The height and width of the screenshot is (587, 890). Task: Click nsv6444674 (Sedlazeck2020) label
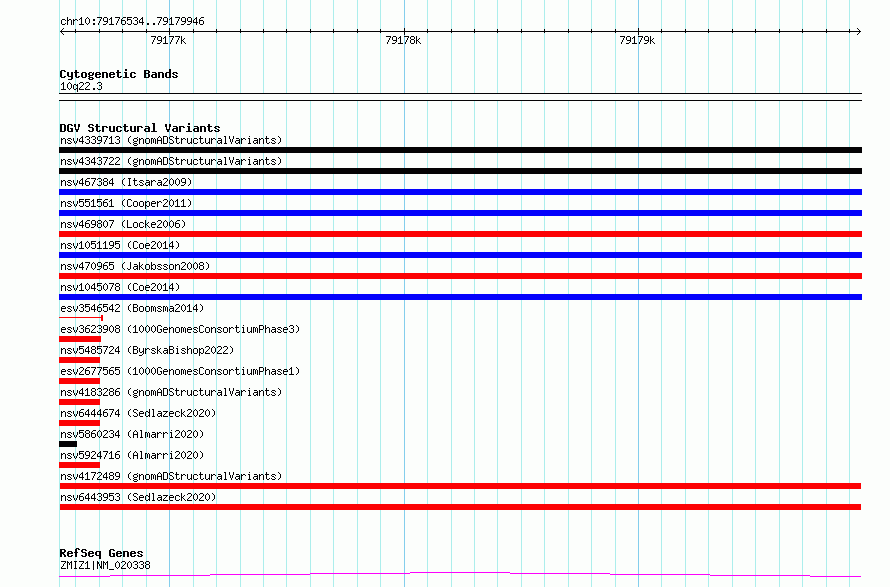click(x=138, y=413)
